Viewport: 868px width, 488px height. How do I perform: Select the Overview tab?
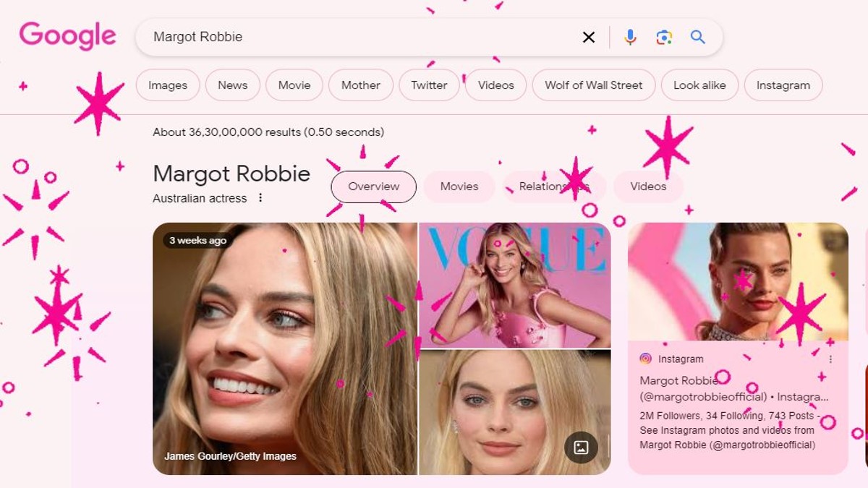[373, 186]
